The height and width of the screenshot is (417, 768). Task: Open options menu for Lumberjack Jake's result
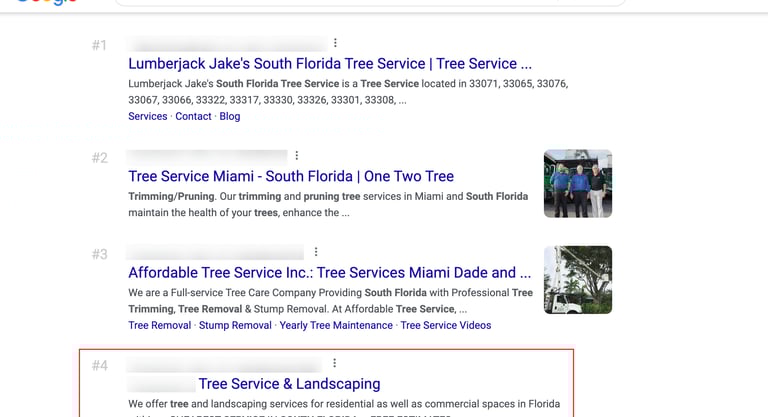[336, 43]
